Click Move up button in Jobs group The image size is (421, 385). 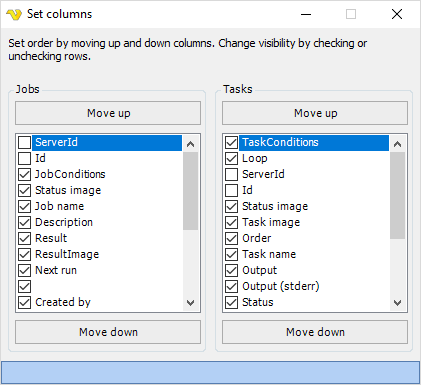click(x=108, y=113)
